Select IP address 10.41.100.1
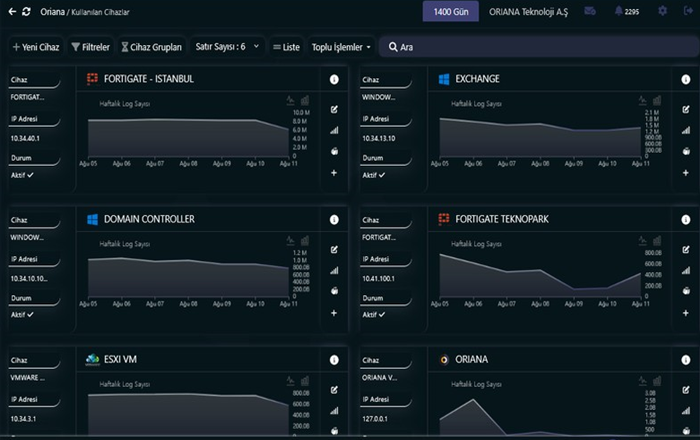 378,278
